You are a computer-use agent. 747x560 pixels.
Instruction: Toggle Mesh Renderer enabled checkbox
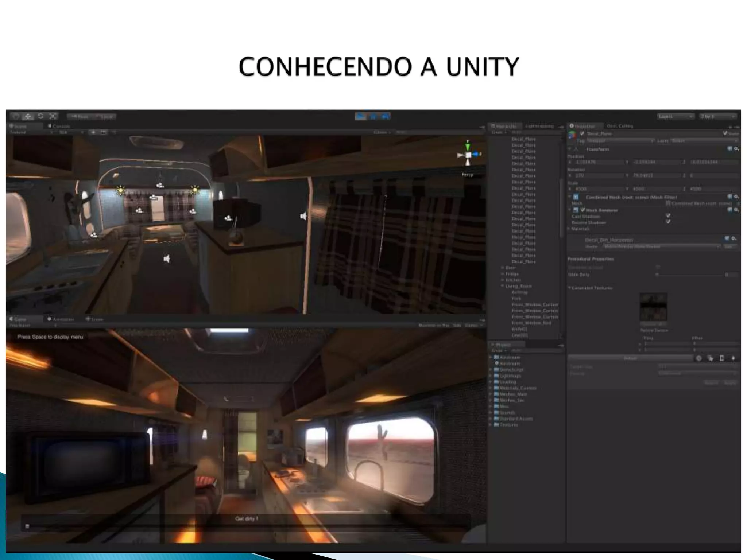582,210
